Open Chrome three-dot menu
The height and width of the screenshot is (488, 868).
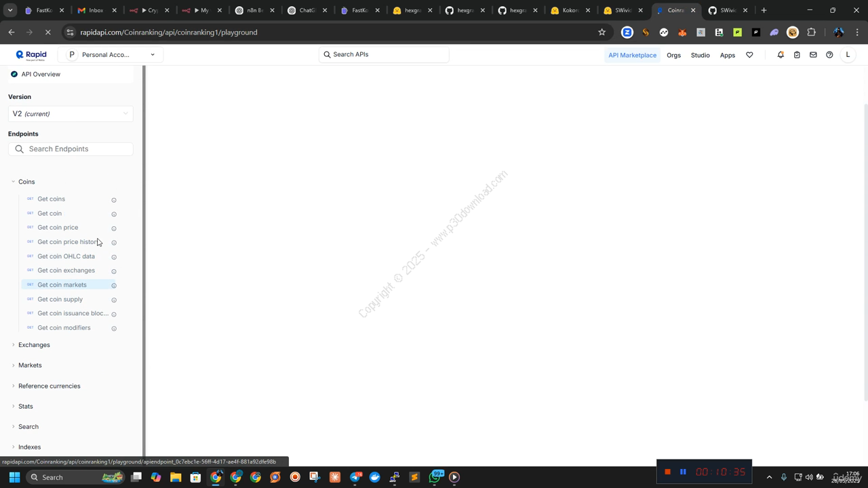click(857, 32)
